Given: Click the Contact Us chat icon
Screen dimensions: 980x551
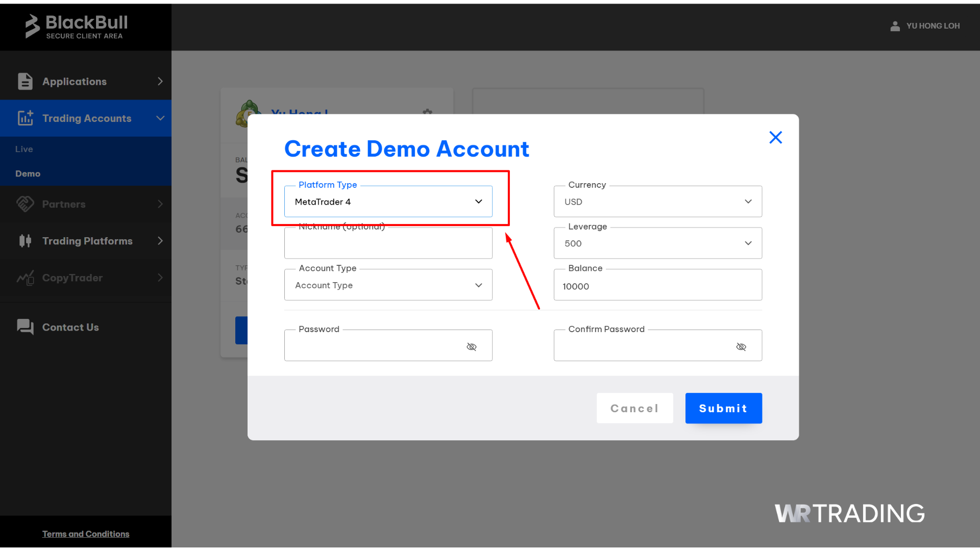Looking at the screenshot, I should point(25,327).
